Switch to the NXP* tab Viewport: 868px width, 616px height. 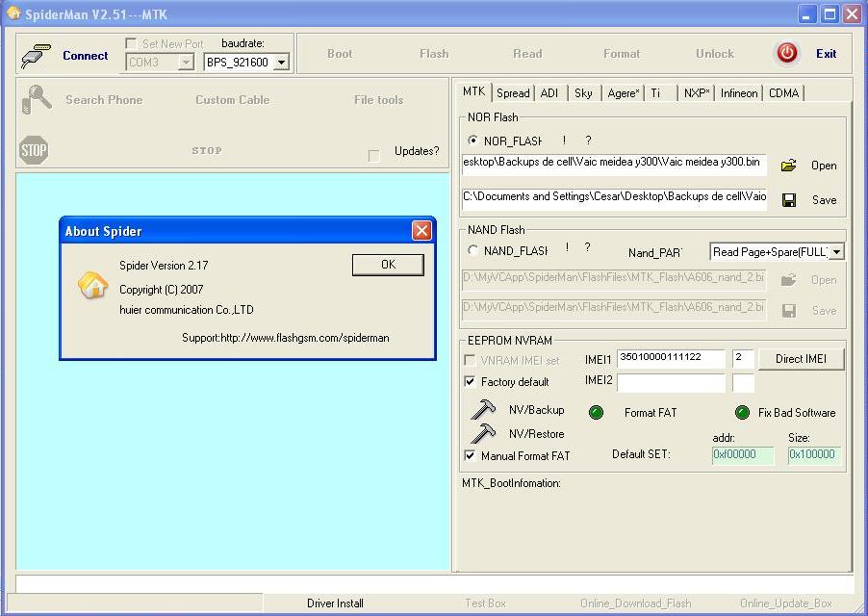tap(697, 93)
